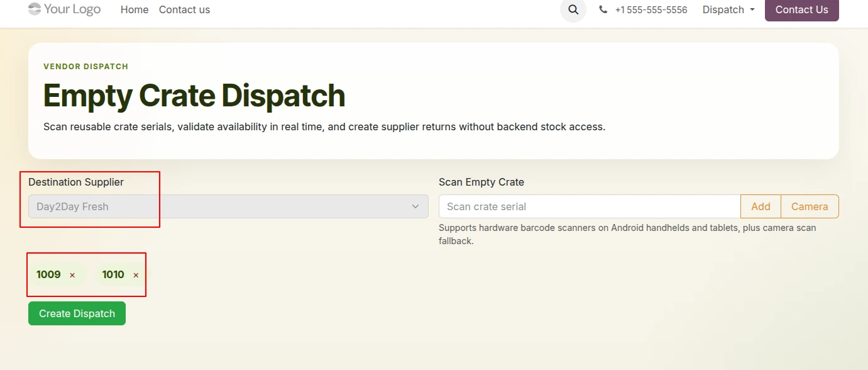Click the Empty Crate Dispatch heading
868x370 pixels.
coord(194,96)
